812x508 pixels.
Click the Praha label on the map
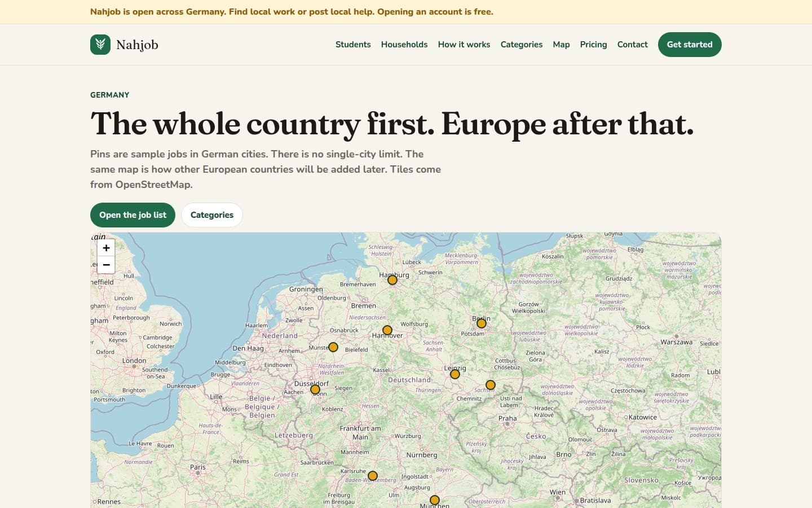tap(507, 418)
